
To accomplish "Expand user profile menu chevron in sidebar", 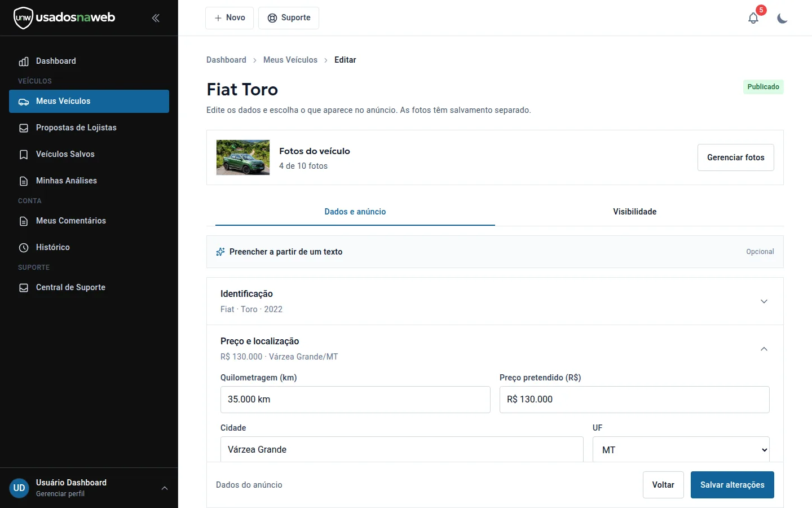I will (x=165, y=488).
